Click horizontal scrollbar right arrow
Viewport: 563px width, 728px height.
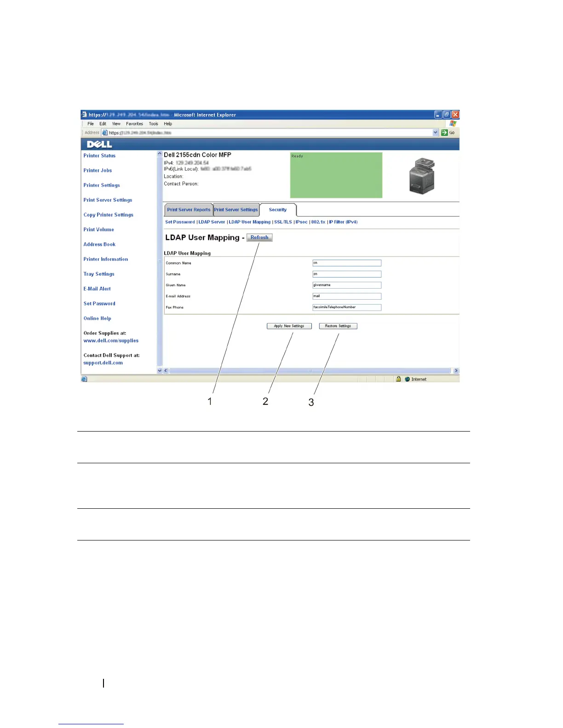456,370
